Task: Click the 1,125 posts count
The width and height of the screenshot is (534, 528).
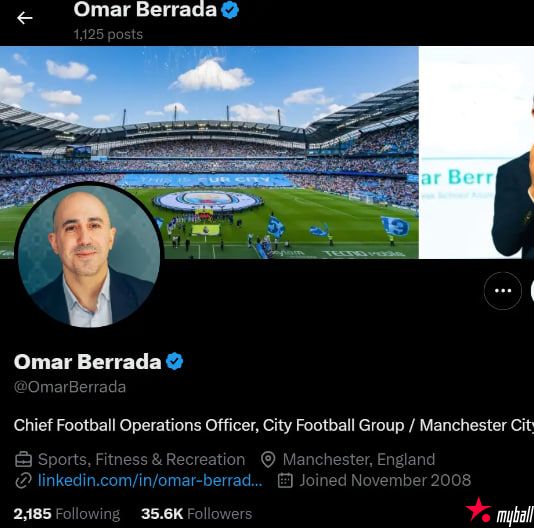Action: [x=108, y=34]
